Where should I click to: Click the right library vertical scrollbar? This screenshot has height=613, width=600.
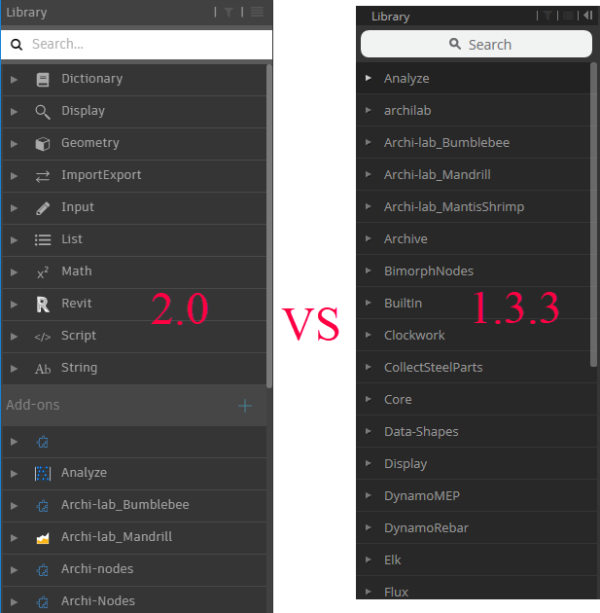tap(594, 210)
